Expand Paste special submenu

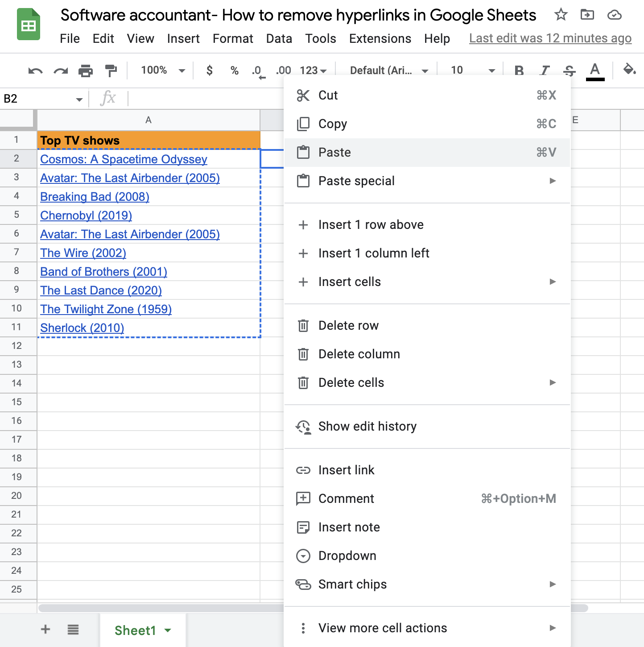(427, 181)
